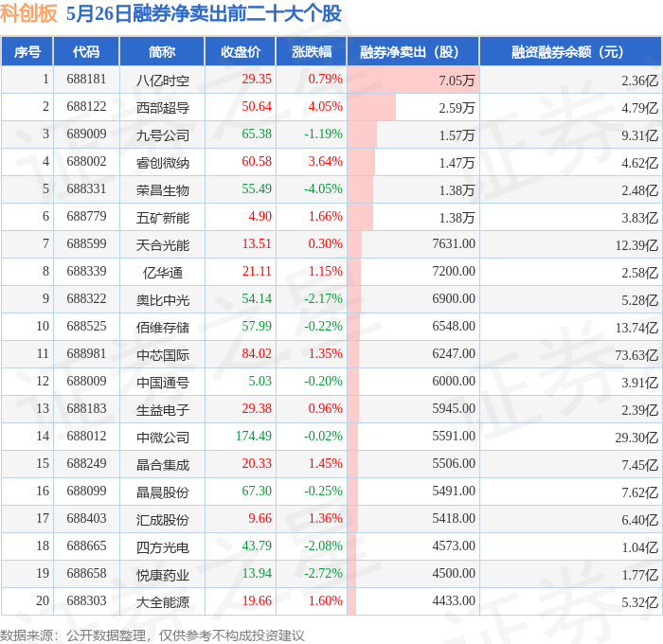Click the 科创板 title label
663x644 pixels.
[28, 13]
